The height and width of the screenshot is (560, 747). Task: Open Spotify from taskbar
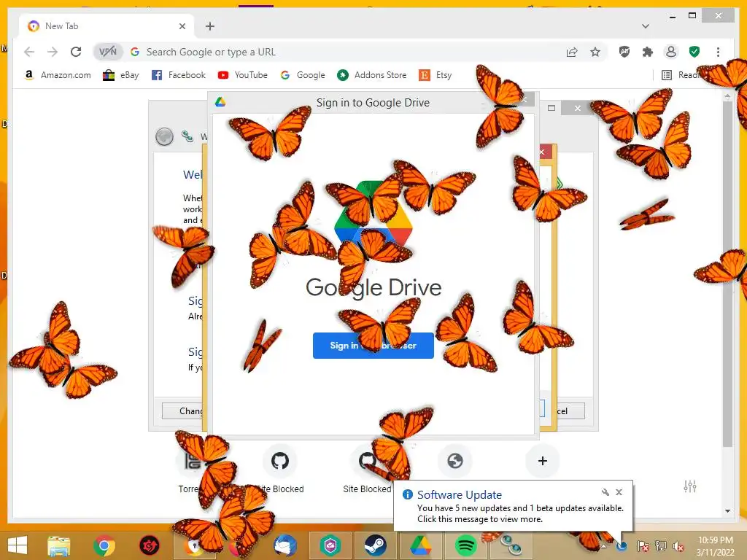click(465, 545)
